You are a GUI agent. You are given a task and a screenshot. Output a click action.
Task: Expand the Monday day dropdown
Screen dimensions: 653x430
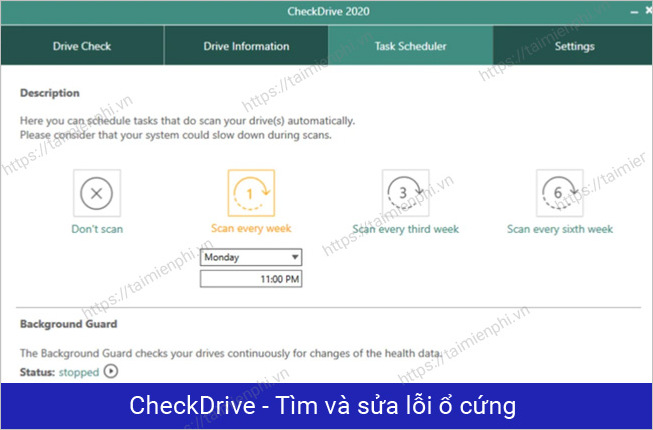pyautogui.click(x=251, y=257)
